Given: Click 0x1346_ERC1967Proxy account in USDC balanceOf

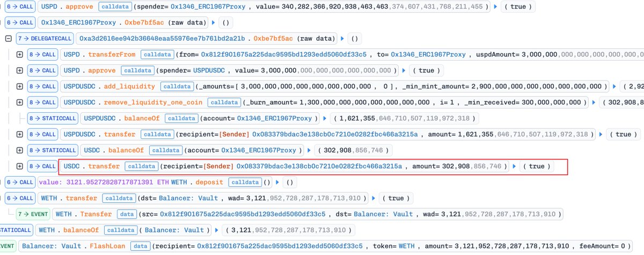Looking at the screenshot, I should pyautogui.click(x=259, y=150).
